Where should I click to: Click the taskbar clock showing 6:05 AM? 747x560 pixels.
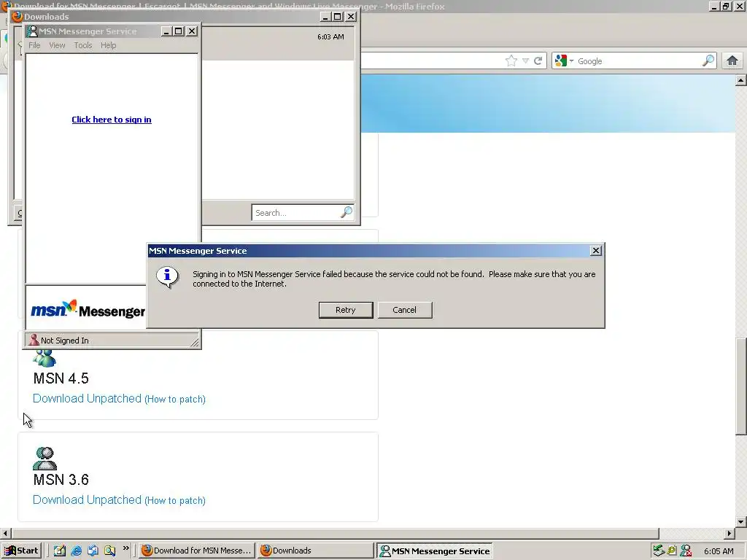pos(719,551)
